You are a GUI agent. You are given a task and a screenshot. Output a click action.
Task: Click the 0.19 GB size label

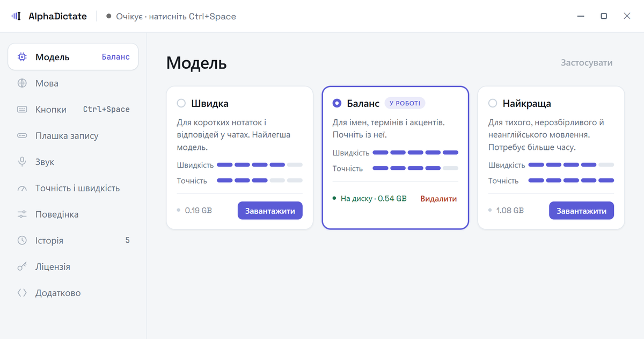[x=199, y=211]
